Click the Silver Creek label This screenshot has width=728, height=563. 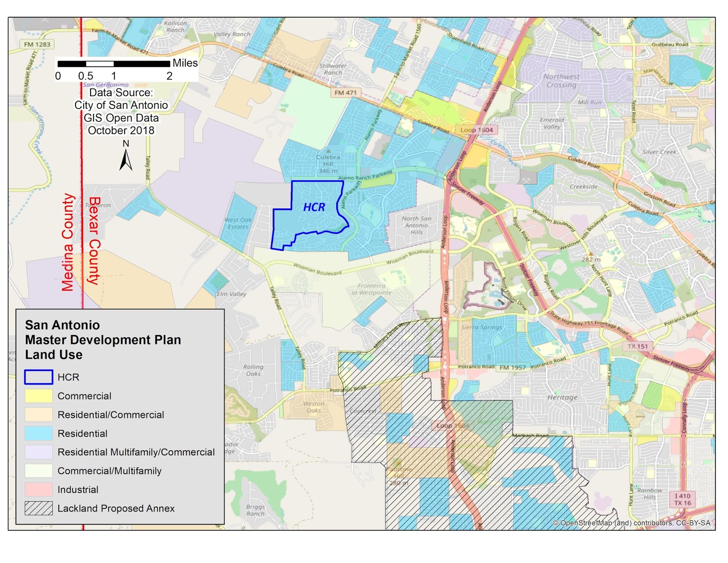659,152
